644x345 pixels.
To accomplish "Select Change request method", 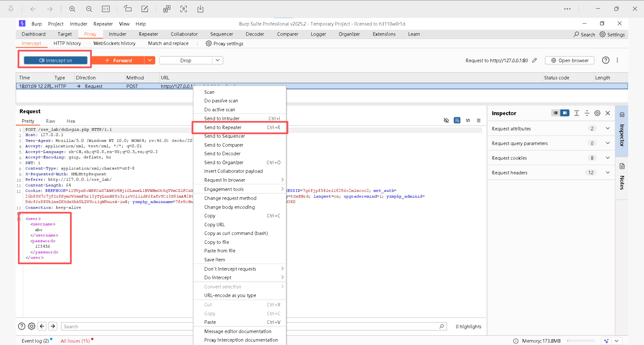I will pyautogui.click(x=240, y=198).
